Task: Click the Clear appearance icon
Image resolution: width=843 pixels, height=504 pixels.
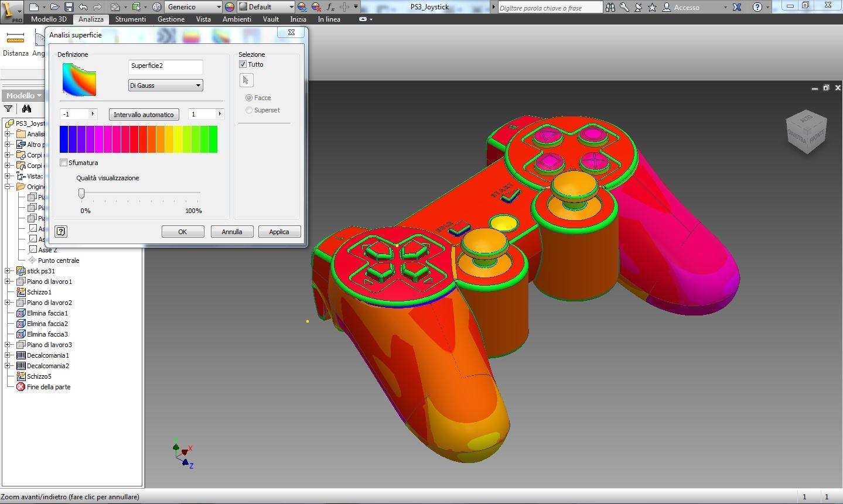Action: [316, 7]
